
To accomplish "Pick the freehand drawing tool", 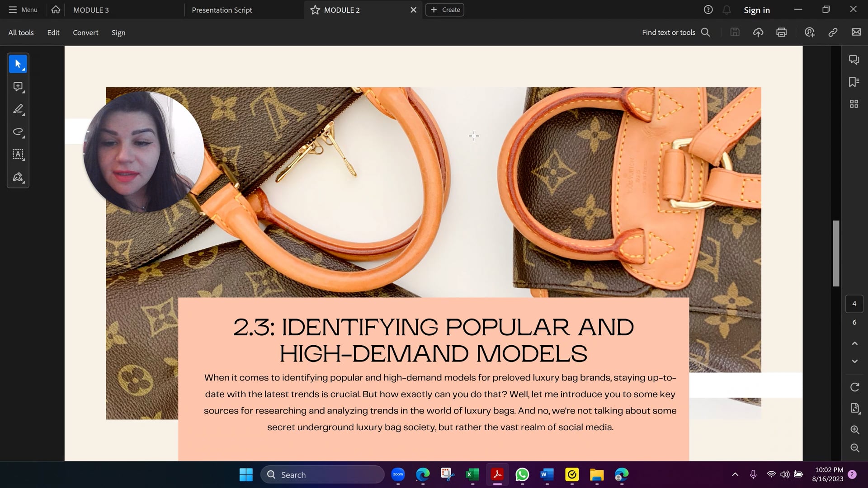I will point(18,131).
